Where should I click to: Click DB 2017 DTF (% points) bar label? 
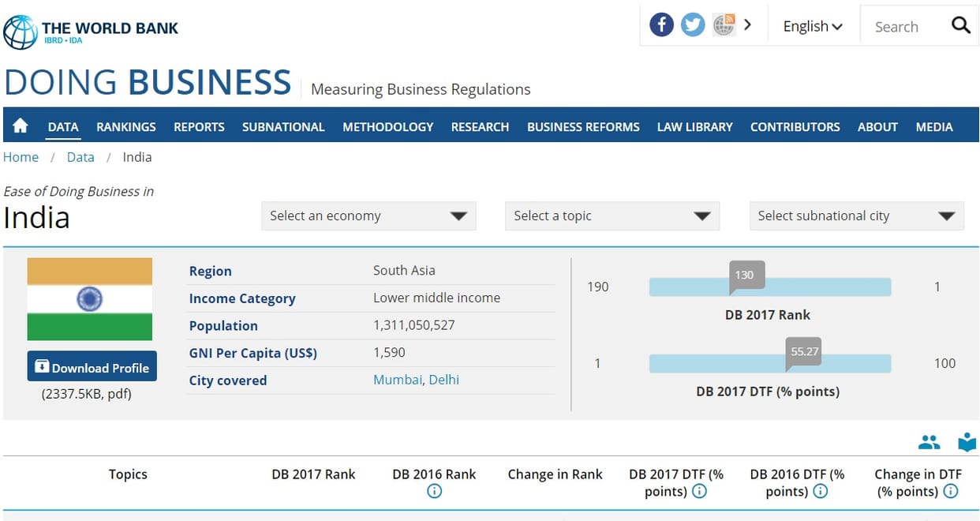pos(768,392)
